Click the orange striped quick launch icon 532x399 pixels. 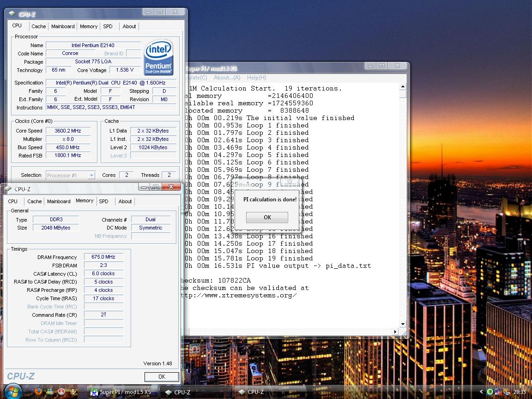click(x=73, y=392)
